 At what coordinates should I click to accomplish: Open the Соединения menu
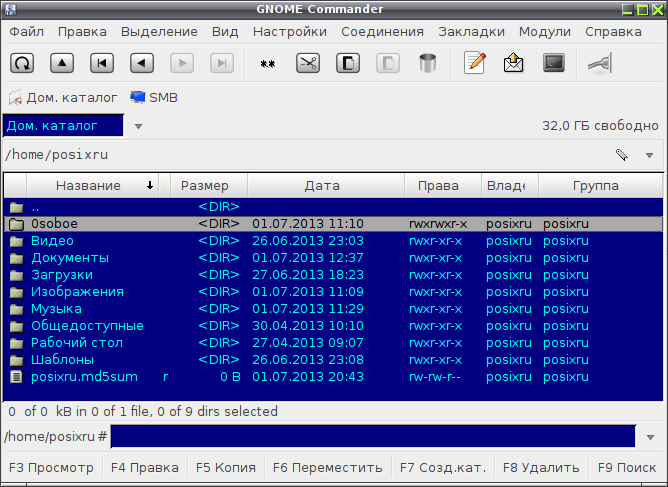382,32
